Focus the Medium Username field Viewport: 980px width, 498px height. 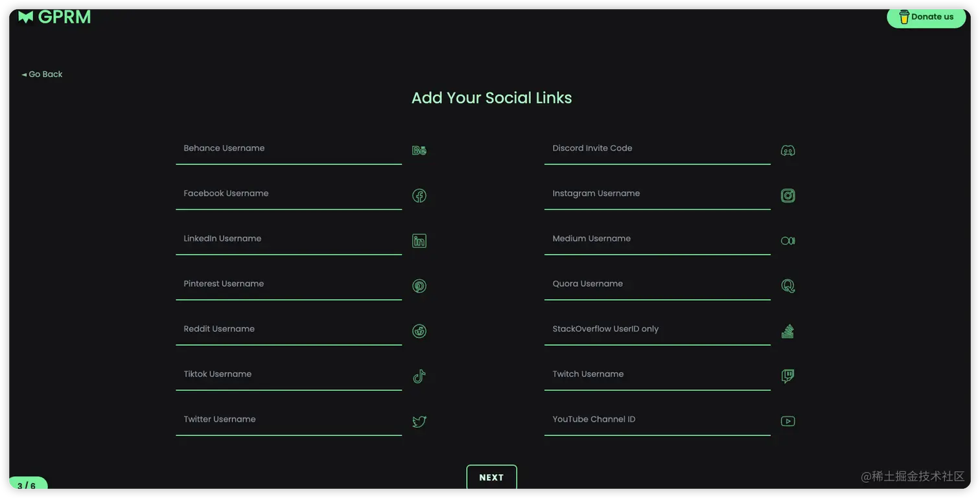tap(657, 240)
